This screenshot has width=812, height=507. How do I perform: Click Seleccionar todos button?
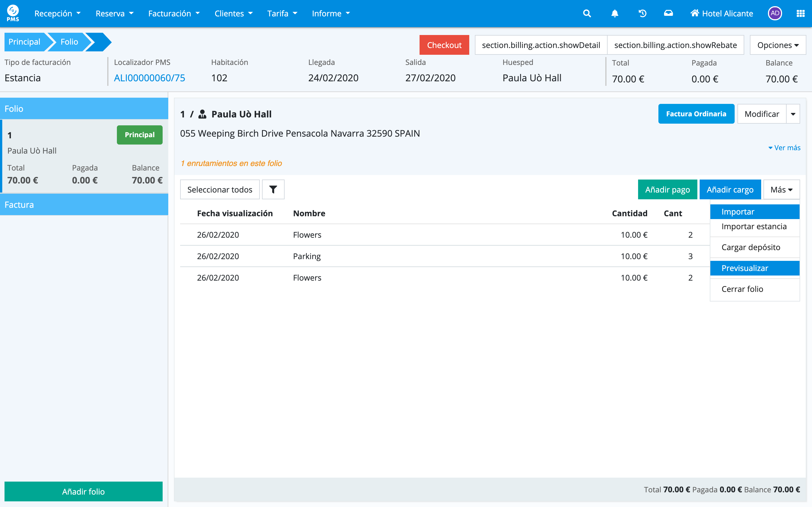click(220, 189)
